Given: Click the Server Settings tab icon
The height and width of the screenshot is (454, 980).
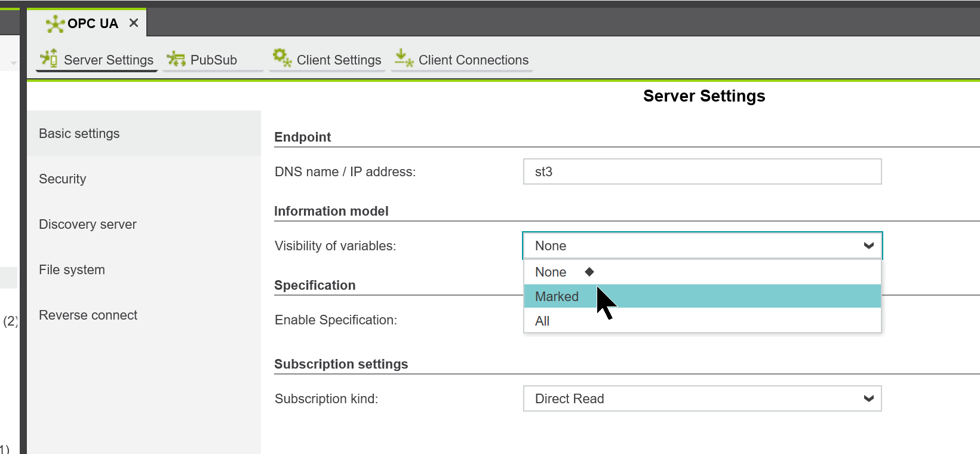Looking at the screenshot, I should pos(49,59).
